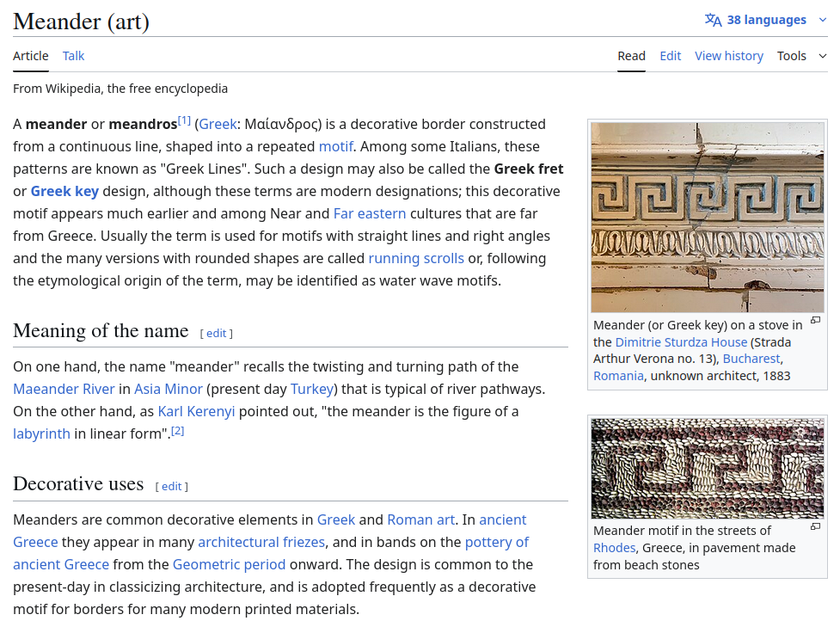
Task: Select the Read tab
Action: [x=631, y=56]
